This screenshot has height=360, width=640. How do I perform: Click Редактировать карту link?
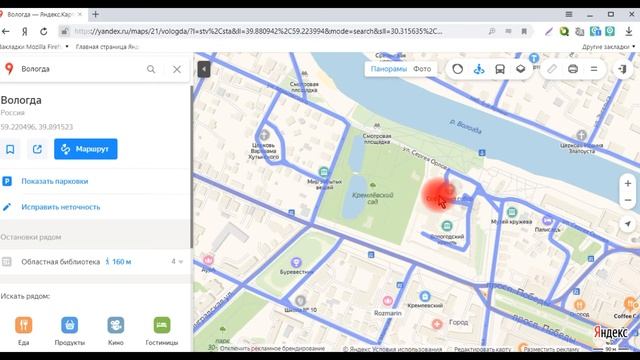pyautogui.click(x=482, y=349)
